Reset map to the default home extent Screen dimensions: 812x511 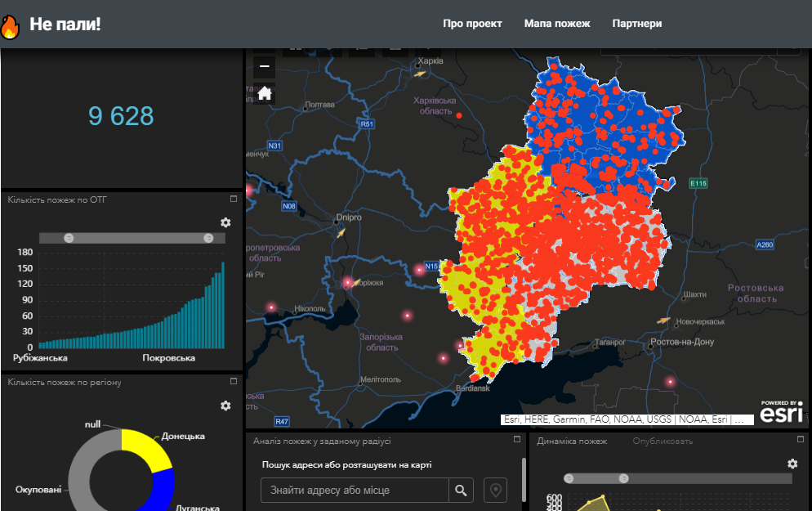point(264,93)
